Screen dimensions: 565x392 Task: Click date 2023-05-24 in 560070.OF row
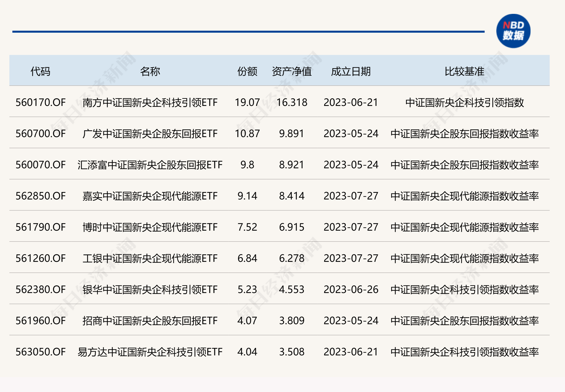point(351,165)
